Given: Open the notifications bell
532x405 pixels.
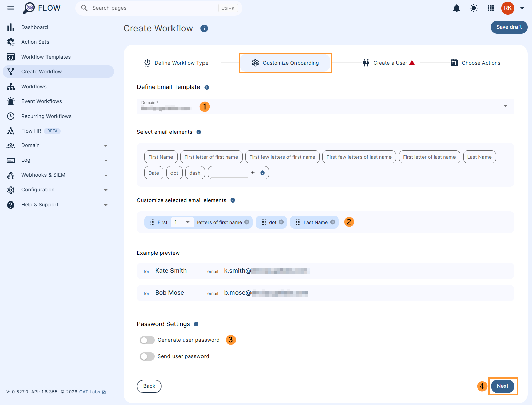Looking at the screenshot, I should 457,8.
